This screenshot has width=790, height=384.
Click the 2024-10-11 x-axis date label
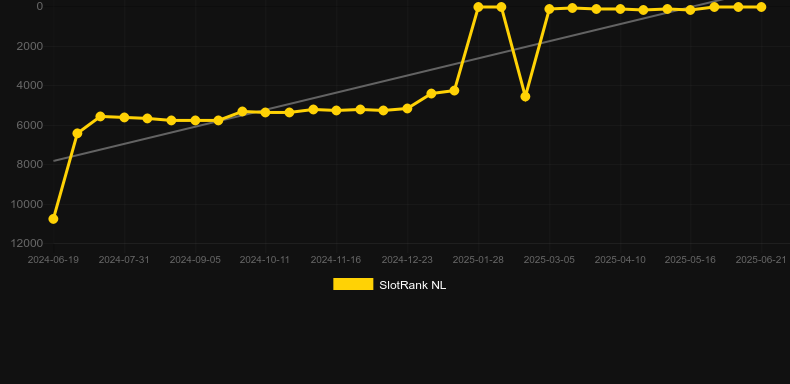(265, 260)
